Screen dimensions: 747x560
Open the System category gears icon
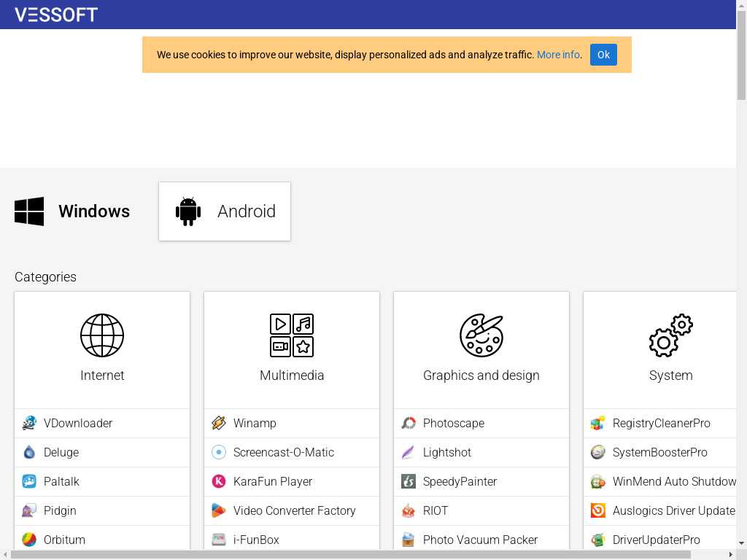coord(671,335)
